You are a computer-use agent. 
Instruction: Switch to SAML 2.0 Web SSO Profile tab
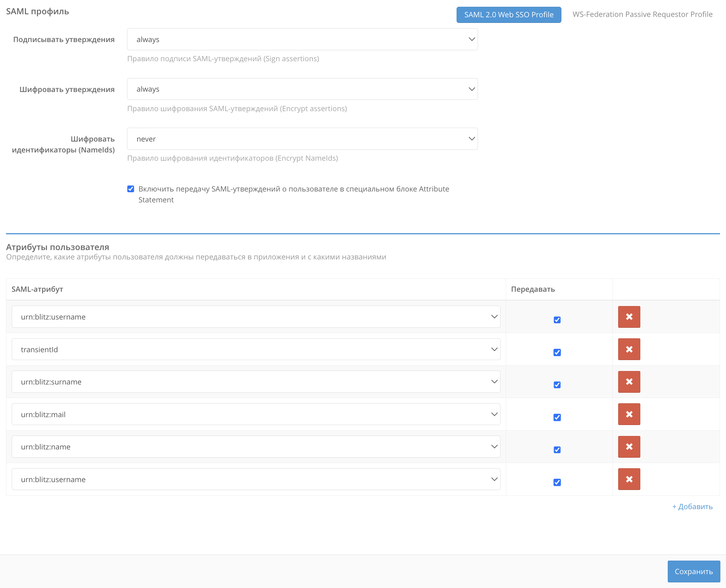[508, 15]
